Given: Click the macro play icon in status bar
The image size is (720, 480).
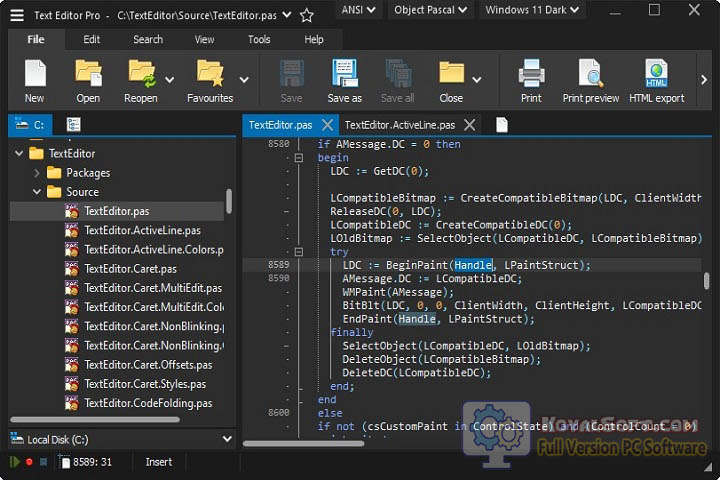Looking at the screenshot, I should pos(15,462).
